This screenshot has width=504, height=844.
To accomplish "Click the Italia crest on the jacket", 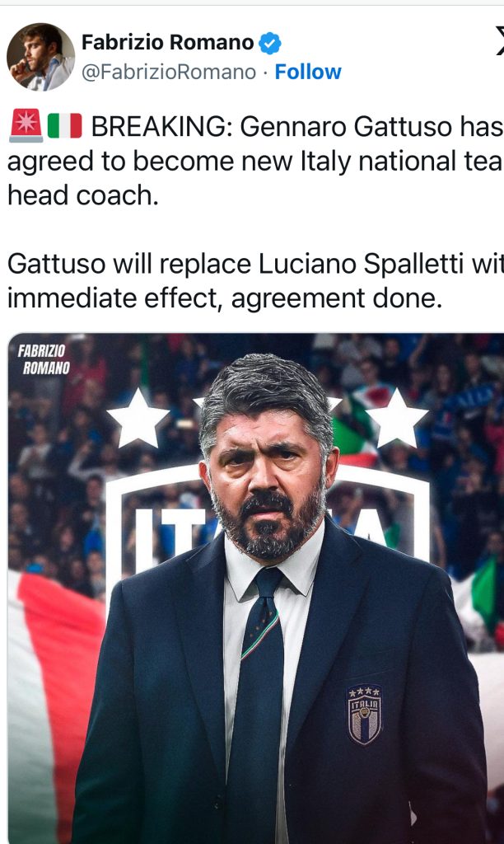I will [364, 715].
